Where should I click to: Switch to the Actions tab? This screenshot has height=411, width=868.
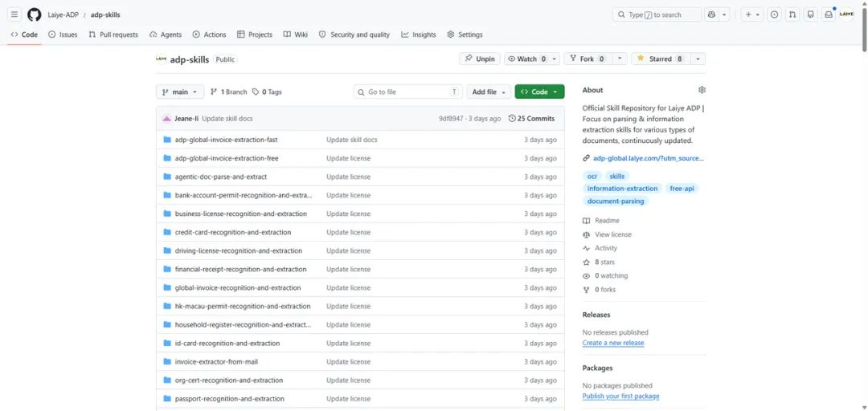(209, 35)
